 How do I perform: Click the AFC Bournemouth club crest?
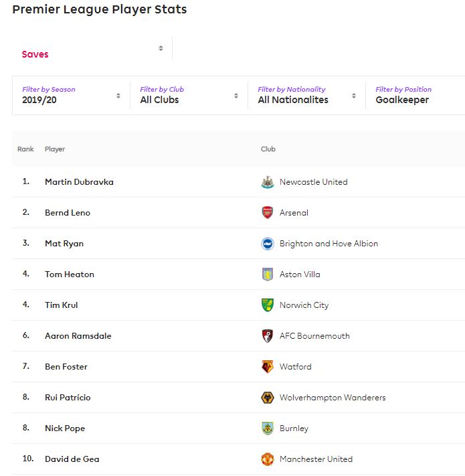268,336
